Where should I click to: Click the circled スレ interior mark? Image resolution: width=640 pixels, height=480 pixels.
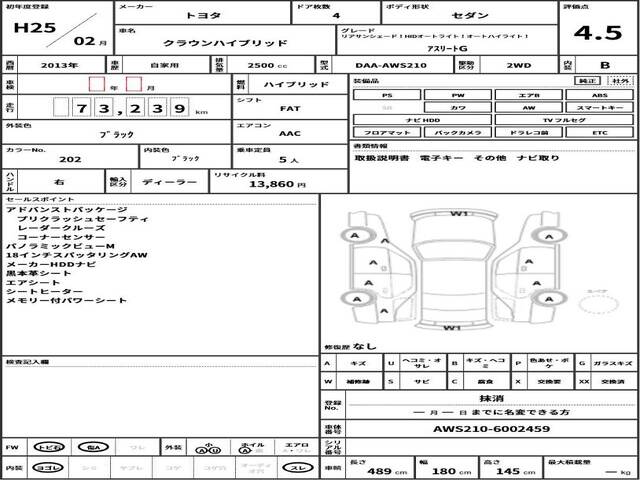tap(296, 467)
